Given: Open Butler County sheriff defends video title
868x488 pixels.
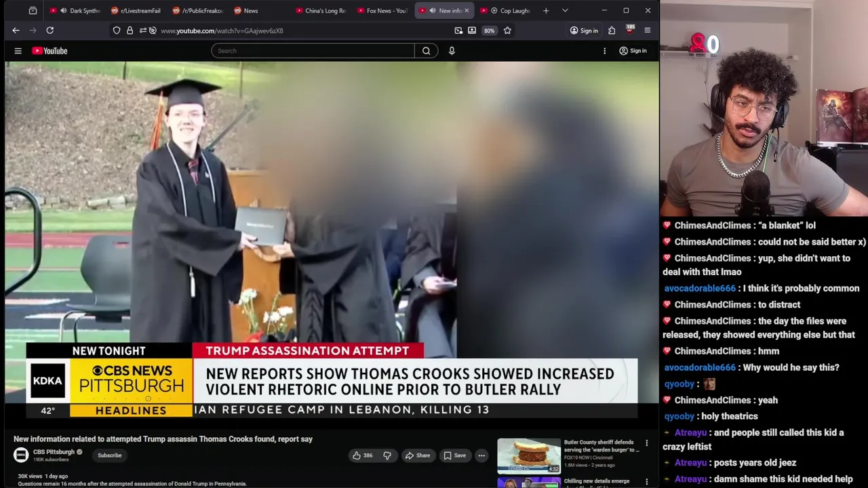Looking at the screenshot, I should click(601, 446).
